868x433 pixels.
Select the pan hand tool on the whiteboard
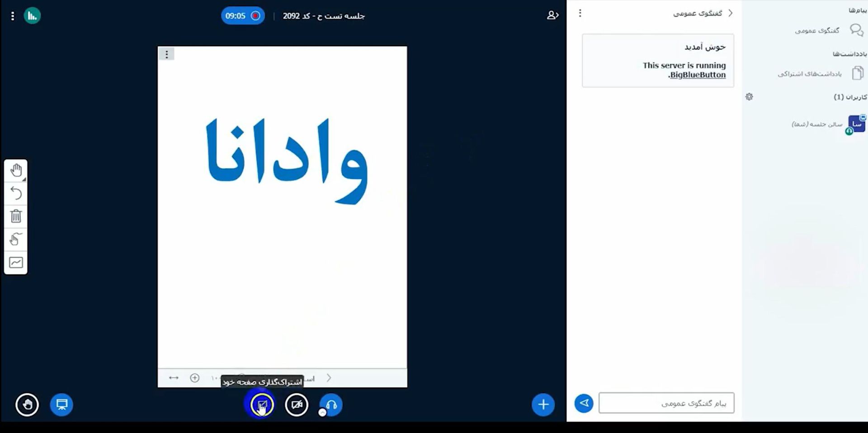click(x=16, y=170)
